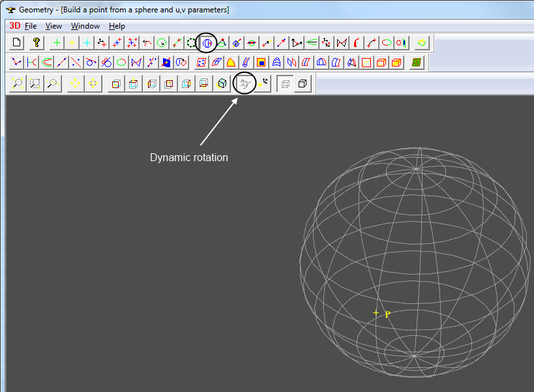Open the Help menu
Viewport: 534px width, 392px height.
click(117, 26)
